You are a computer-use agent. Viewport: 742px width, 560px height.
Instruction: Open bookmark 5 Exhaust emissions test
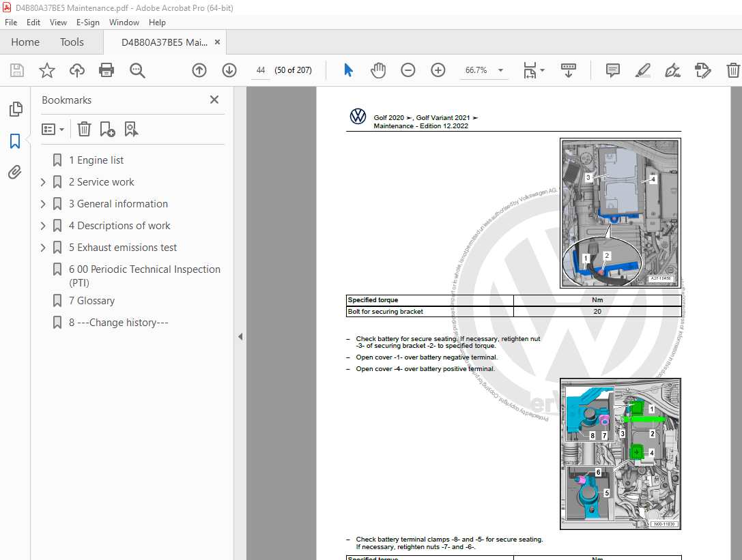123,248
